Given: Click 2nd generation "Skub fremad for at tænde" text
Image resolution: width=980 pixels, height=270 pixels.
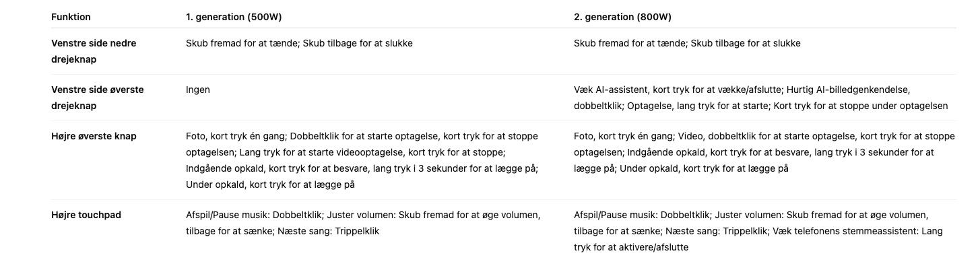Looking at the screenshot, I should coord(630,43).
